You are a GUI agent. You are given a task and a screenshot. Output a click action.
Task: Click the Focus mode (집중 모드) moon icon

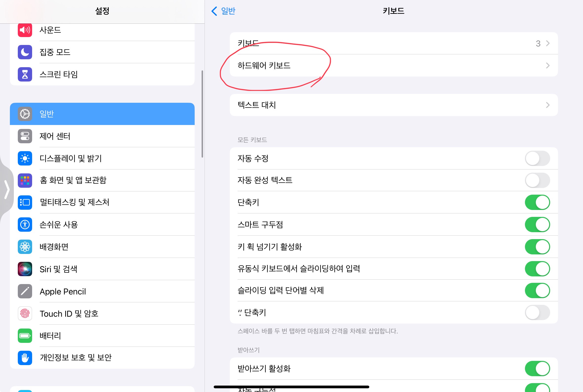click(x=25, y=52)
